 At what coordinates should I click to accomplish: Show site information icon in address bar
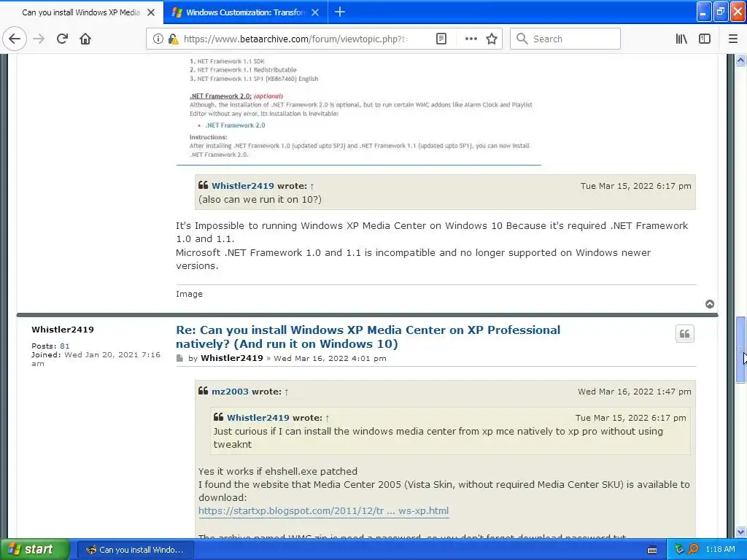tap(158, 39)
